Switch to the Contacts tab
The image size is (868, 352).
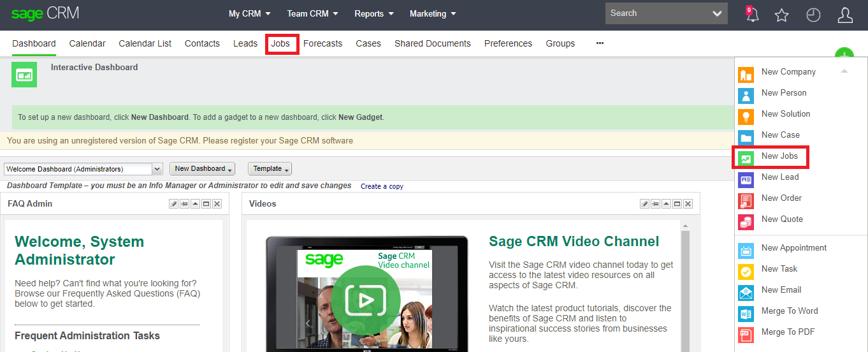click(202, 43)
